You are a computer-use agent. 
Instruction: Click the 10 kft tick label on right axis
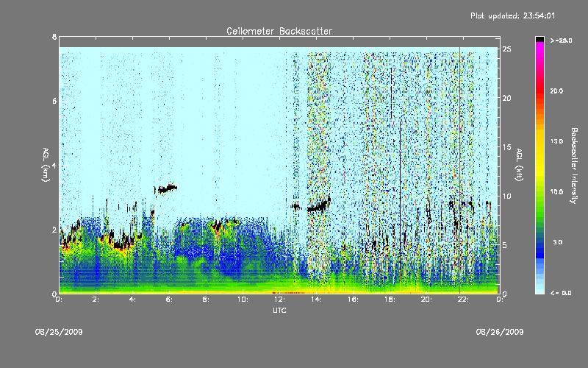click(506, 196)
